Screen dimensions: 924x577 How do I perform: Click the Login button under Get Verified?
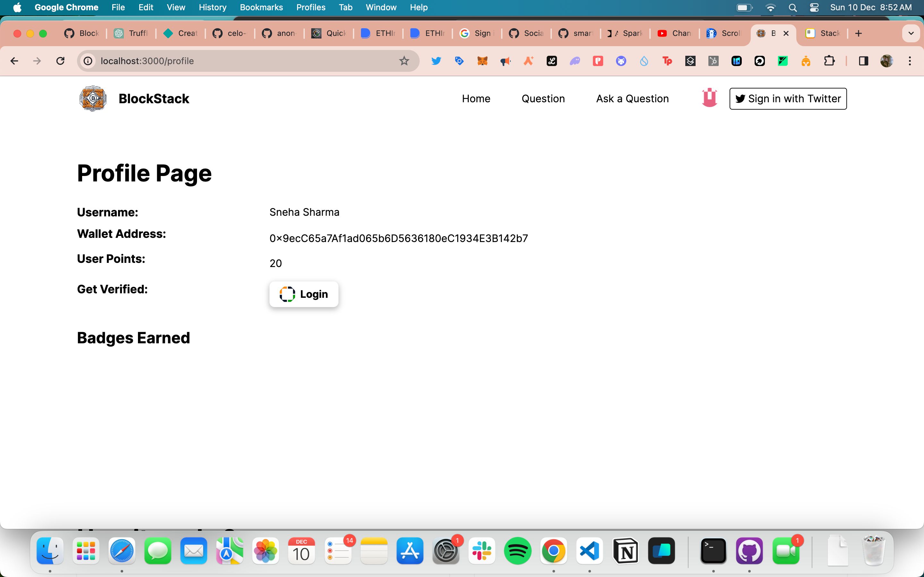(x=304, y=294)
